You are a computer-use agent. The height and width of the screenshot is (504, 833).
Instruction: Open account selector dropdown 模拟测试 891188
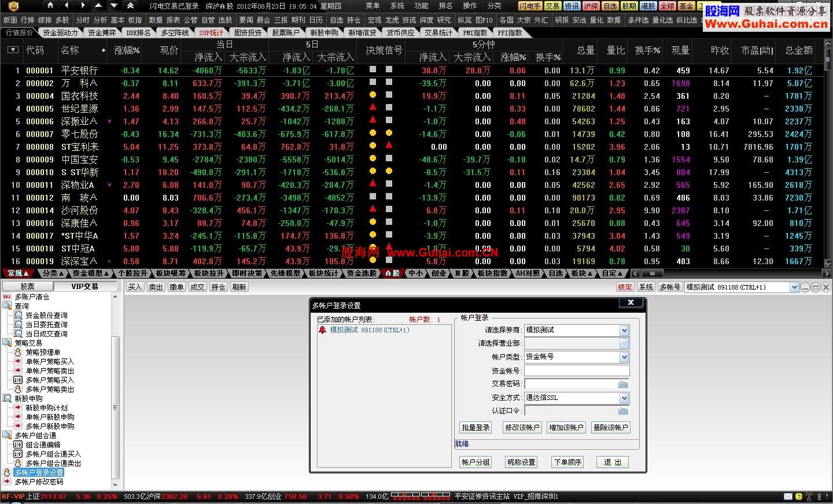point(794,287)
